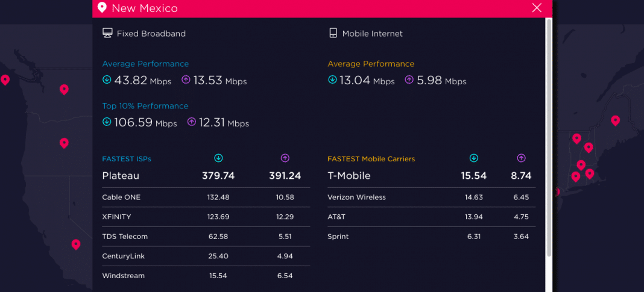Click upload icon beside 12.31 Mbps

192,122
